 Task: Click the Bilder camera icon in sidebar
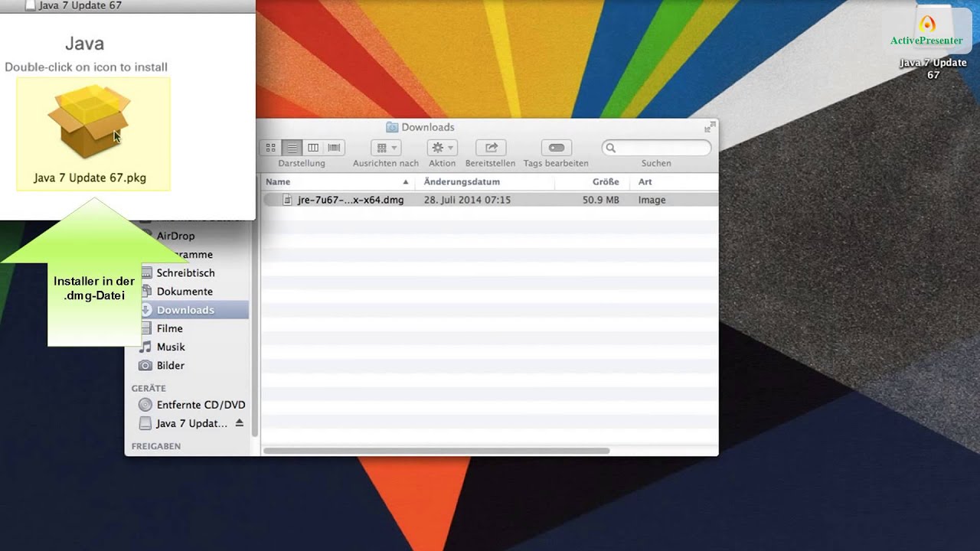(145, 366)
